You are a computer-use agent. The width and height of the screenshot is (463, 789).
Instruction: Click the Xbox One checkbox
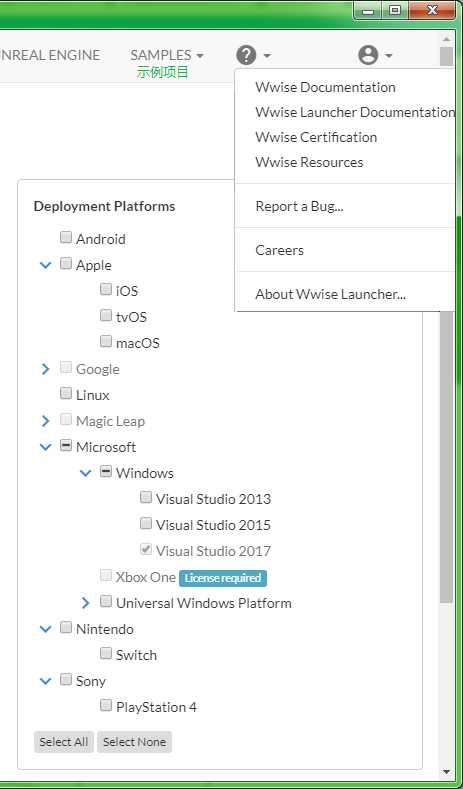click(x=106, y=575)
